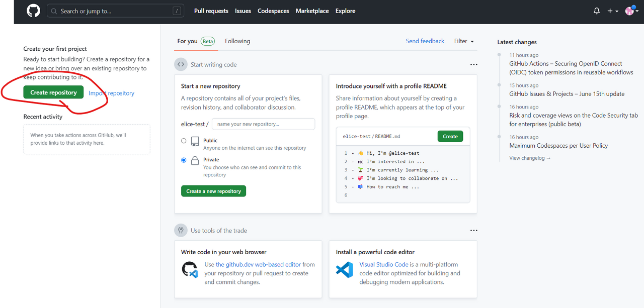The width and height of the screenshot is (644, 308).
Task: Click Introduce yourself with a profile README title
Action: click(x=391, y=86)
